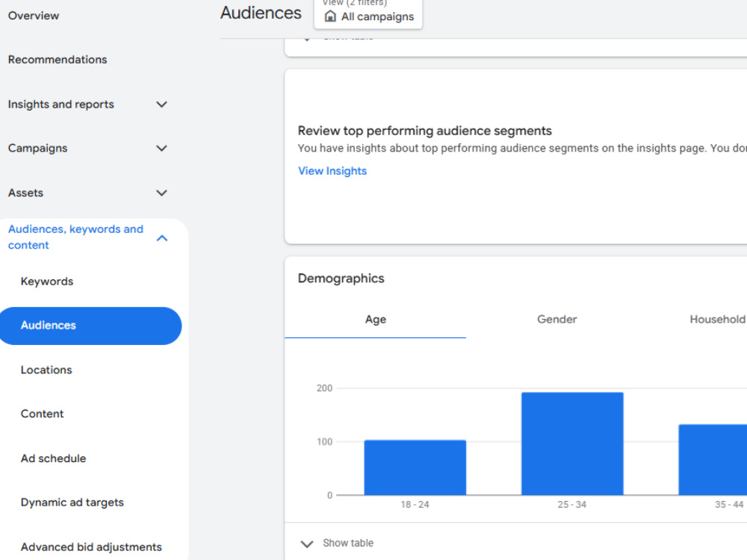The width and height of the screenshot is (747, 560).
Task: Open Advanced bid adjustments in sidebar
Action: pyautogui.click(x=91, y=547)
